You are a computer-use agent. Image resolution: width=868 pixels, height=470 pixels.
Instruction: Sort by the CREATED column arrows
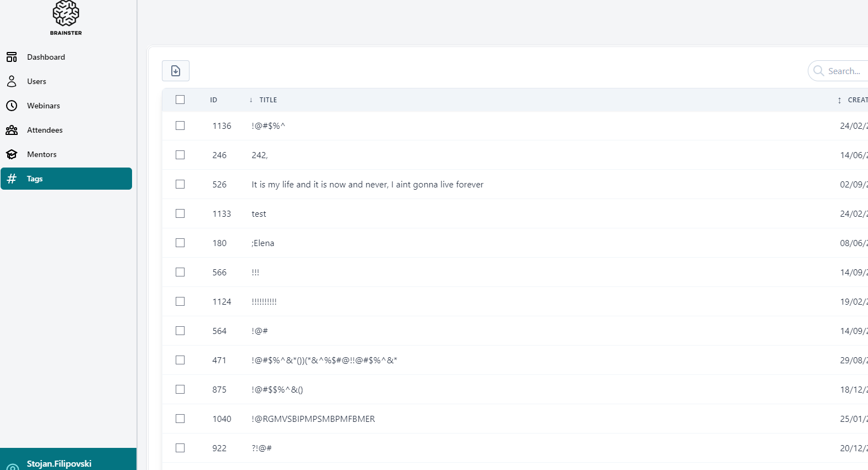pos(839,100)
